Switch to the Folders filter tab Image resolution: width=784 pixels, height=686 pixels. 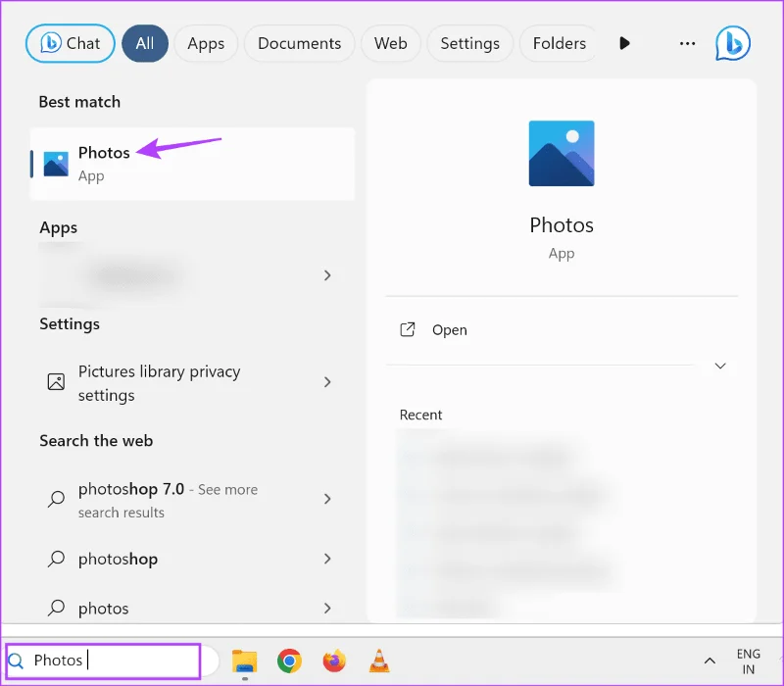coord(559,43)
